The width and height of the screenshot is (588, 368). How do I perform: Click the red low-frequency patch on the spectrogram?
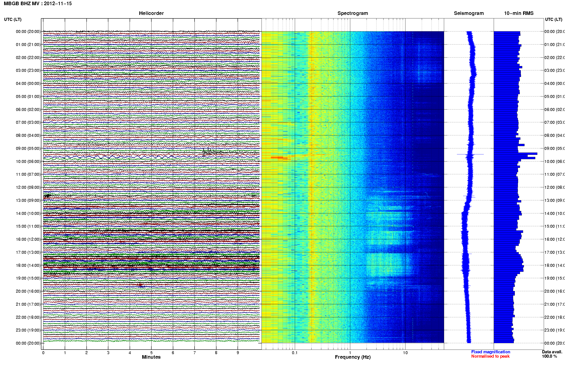coord(279,158)
